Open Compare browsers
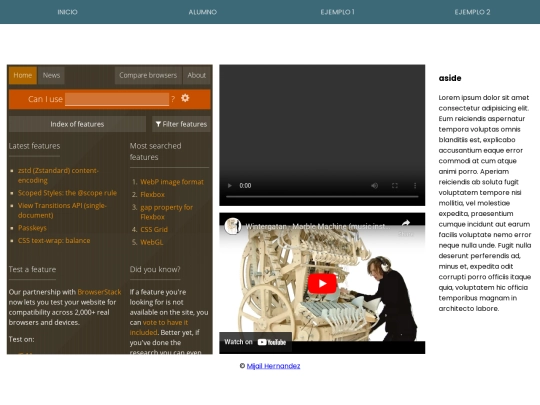Screen dimensions: 540x405 [x=148, y=75]
